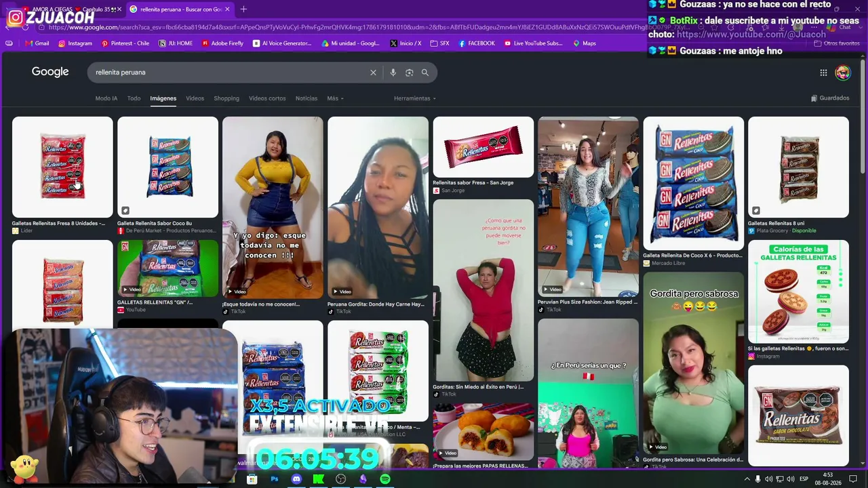
Task: Switch to the Noticias results tab
Action: click(x=307, y=98)
